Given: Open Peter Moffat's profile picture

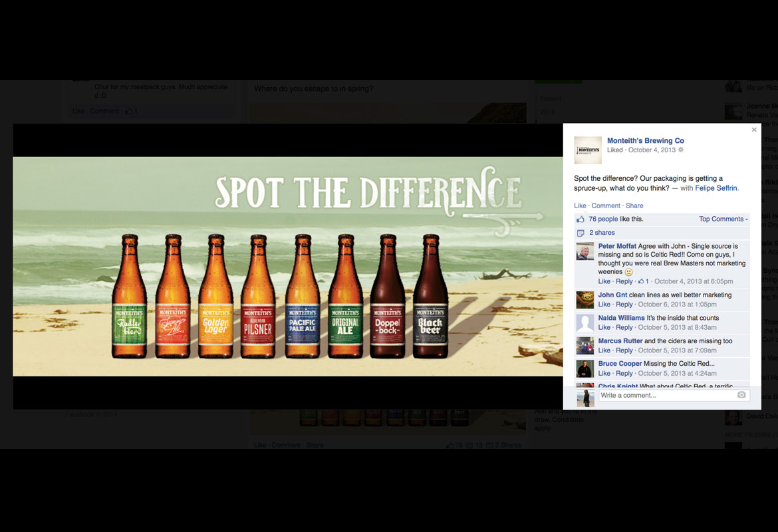Looking at the screenshot, I should (585, 251).
